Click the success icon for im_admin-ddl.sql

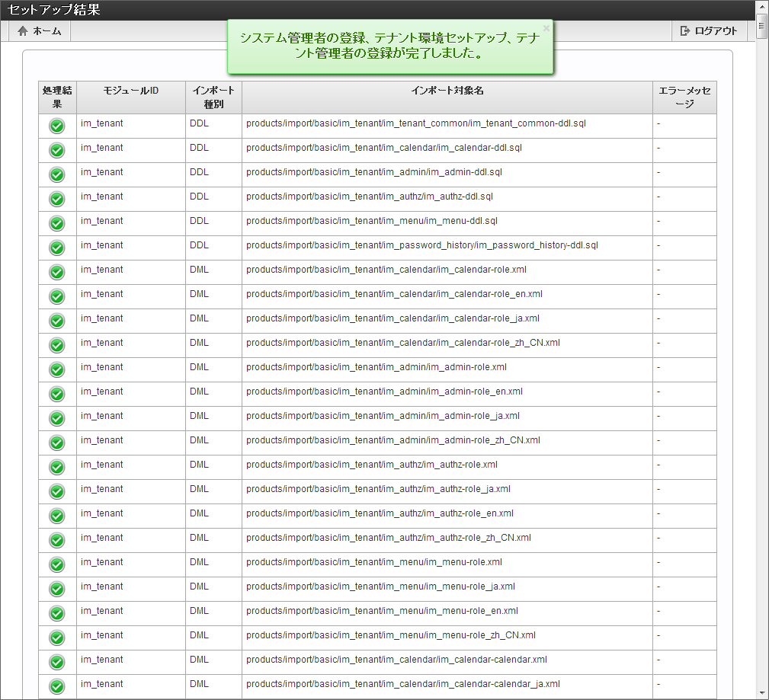pyautogui.click(x=57, y=174)
